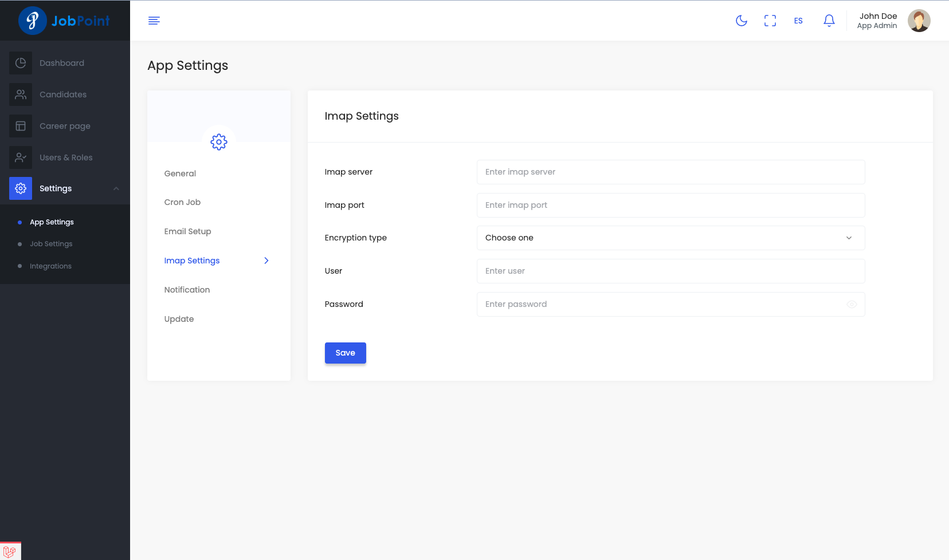Open Career page sidebar item
The height and width of the screenshot is (560, 949).
[64, 126]
